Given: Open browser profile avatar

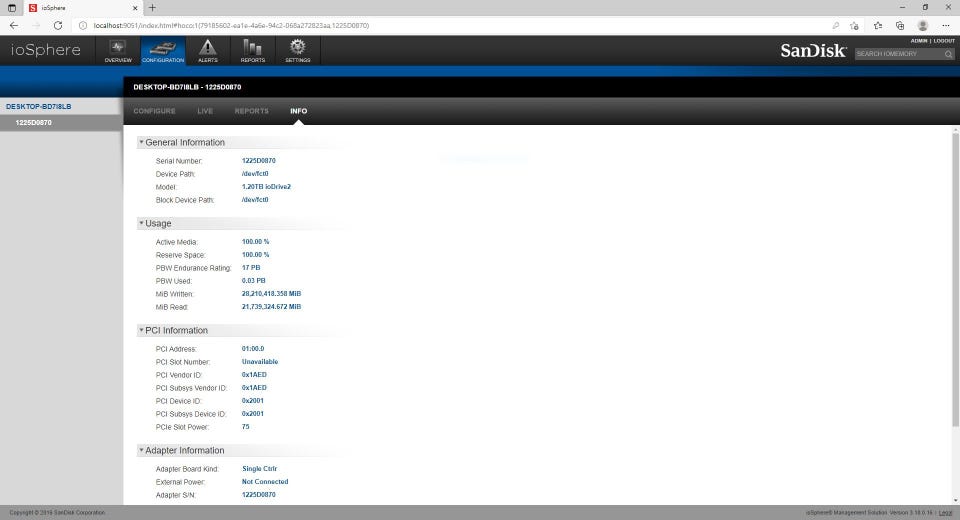Looking at the screenshot, I should (923, 25).
